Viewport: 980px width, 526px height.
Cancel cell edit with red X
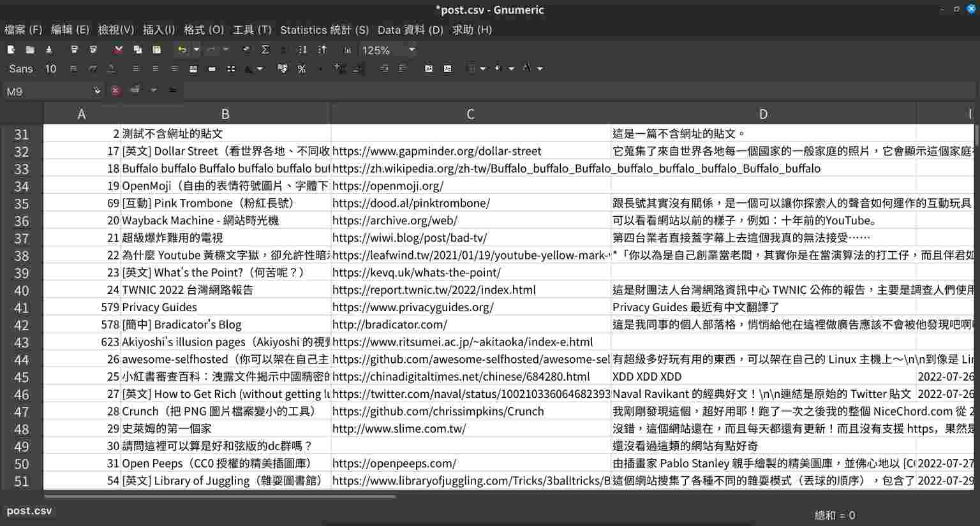[115, 91]
